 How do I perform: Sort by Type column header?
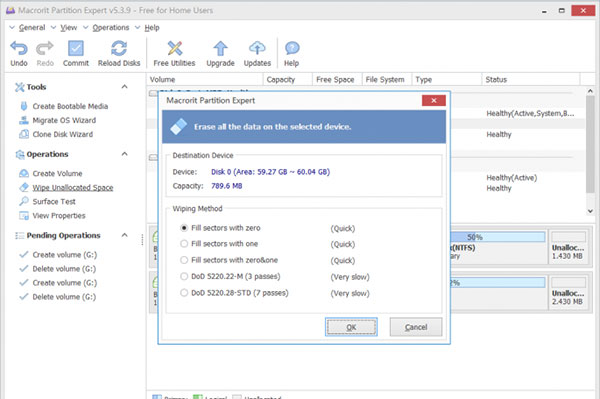447,80
